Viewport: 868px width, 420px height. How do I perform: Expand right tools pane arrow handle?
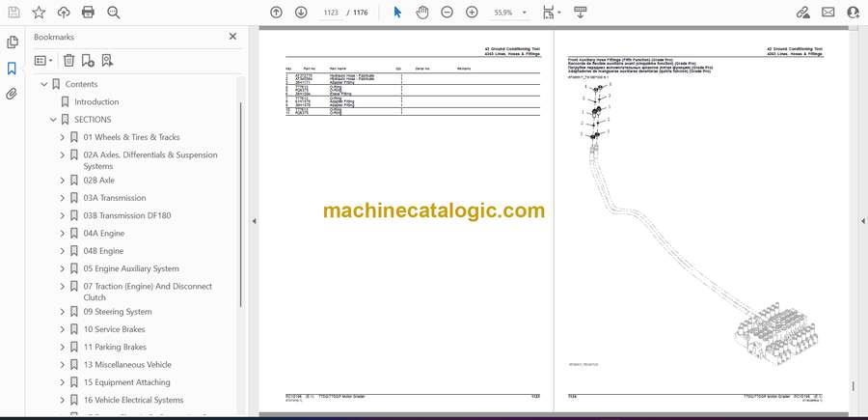pos(862,221)
